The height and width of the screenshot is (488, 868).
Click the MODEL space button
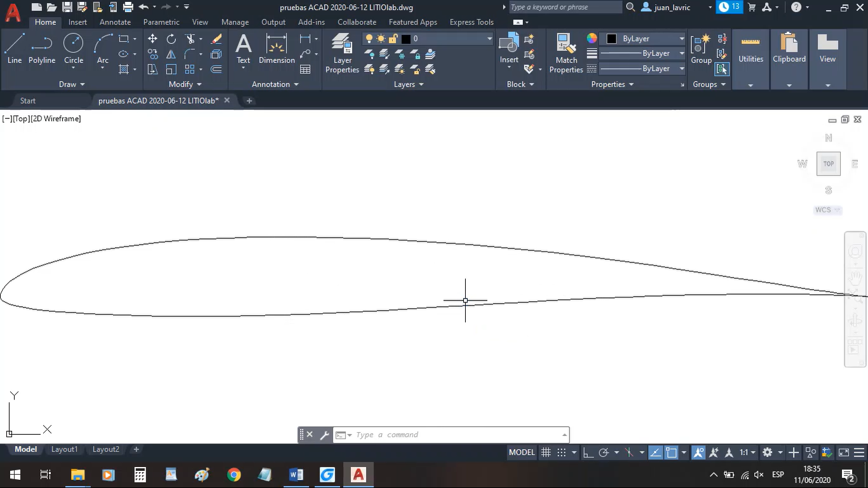pos(522,452)
